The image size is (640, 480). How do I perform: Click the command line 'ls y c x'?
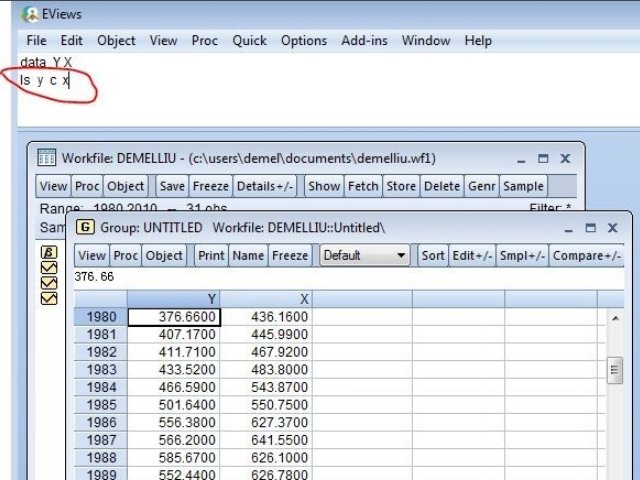[45, 80]
